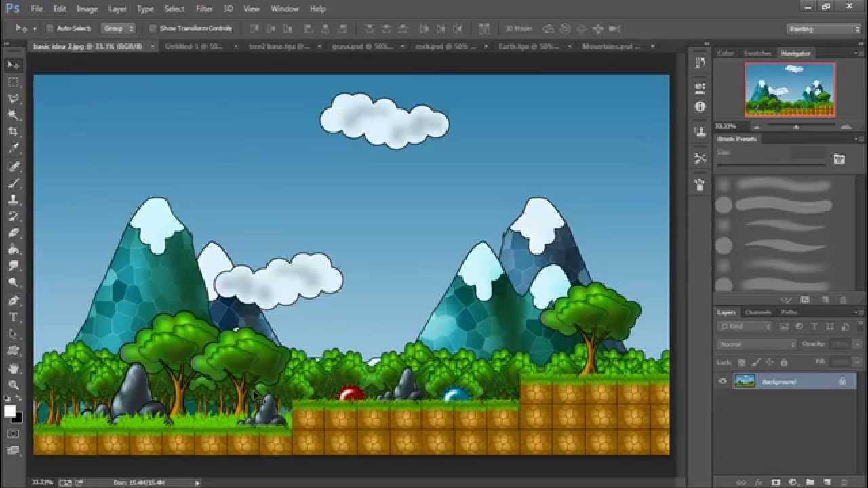Image resolution: width=868 pixels, height=488 pixels.
Task: Select the Magic Wand tool
Action: click(x=14, y=116)
